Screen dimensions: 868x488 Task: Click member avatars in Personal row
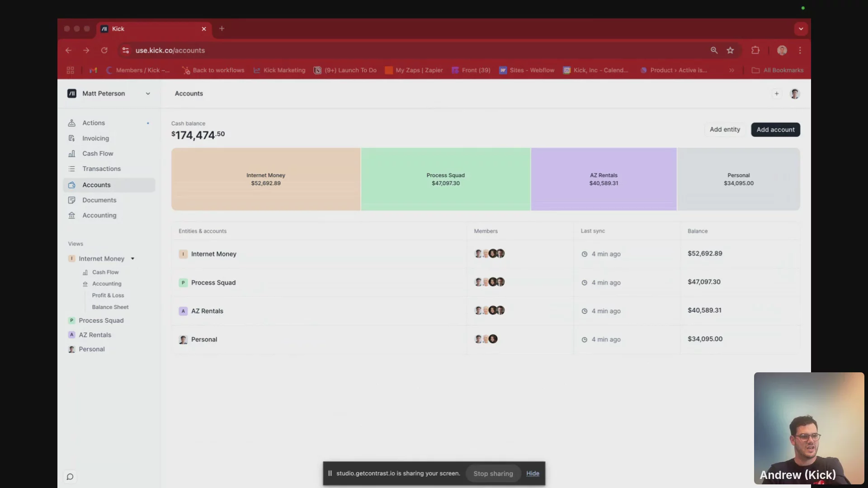(486, 339)
